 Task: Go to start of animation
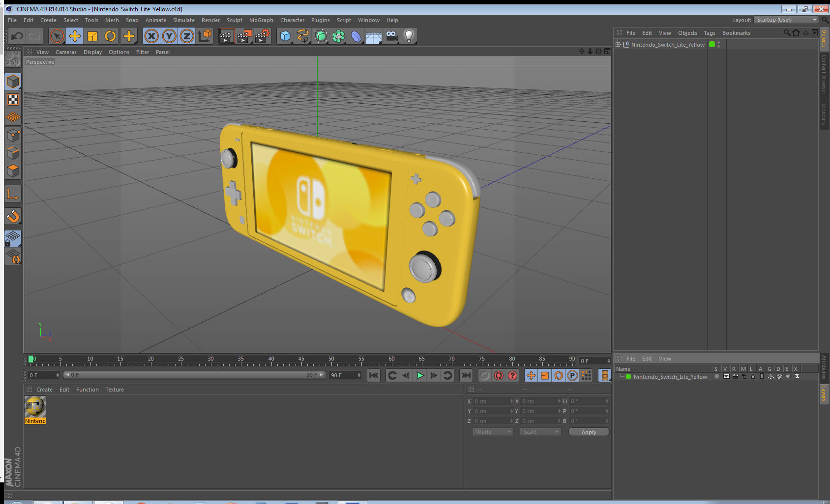pos(374,375)
